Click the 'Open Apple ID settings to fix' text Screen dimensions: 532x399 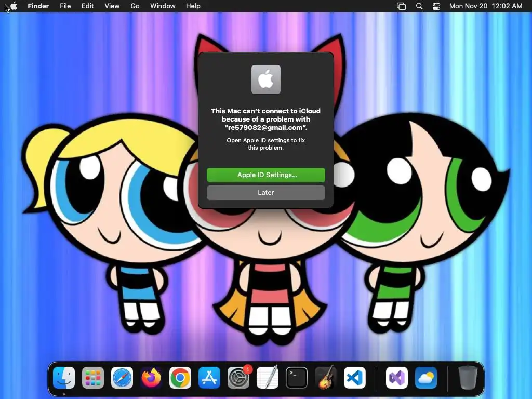pyautogui.click(x=266, y=140)
